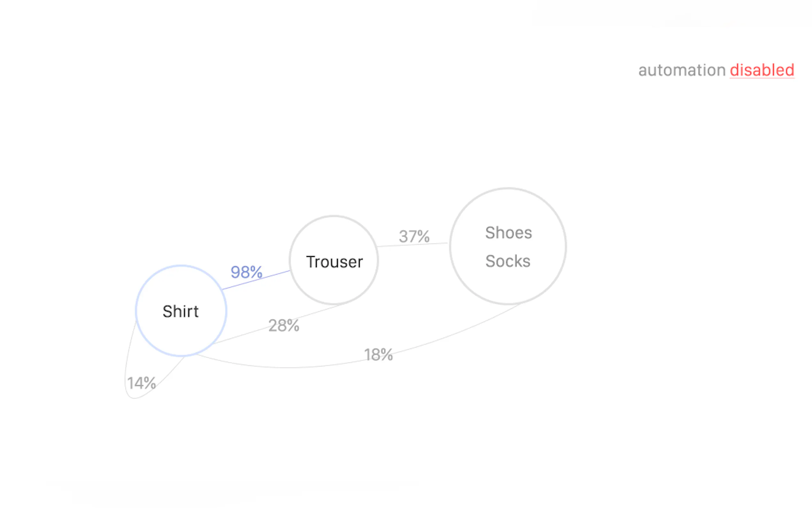Select the 14% self-loop label

(x=141, y=383)
